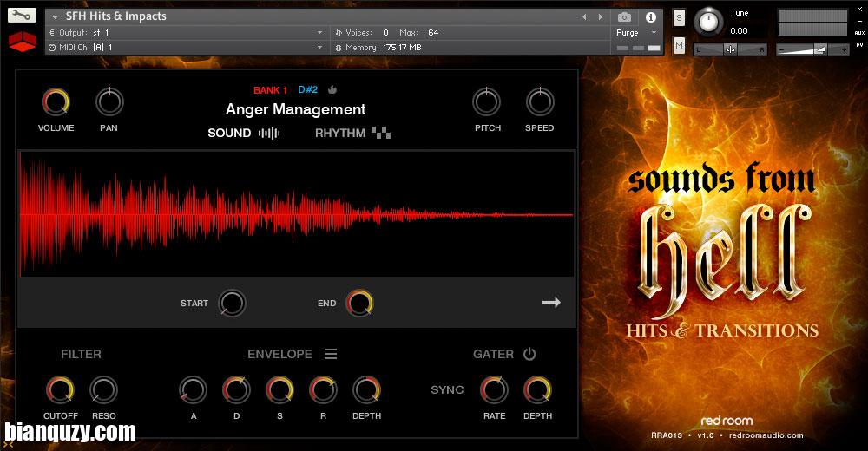Close the instrument with the top-right X
Screen dimensions: 868x451
[x=859, y=9]
